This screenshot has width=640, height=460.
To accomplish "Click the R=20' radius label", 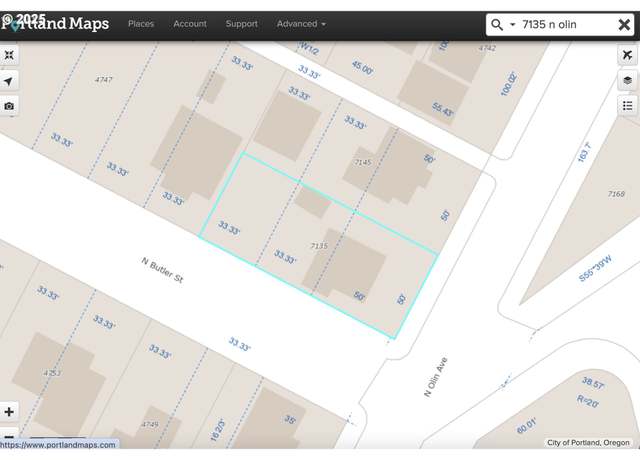I will [x=588, y=401].
